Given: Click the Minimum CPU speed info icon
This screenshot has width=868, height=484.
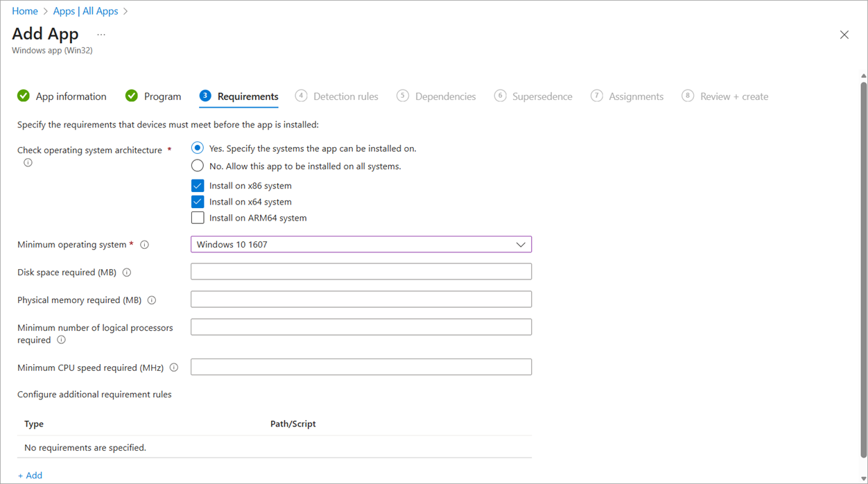Looking at the screenshot, I should [173, 367].
